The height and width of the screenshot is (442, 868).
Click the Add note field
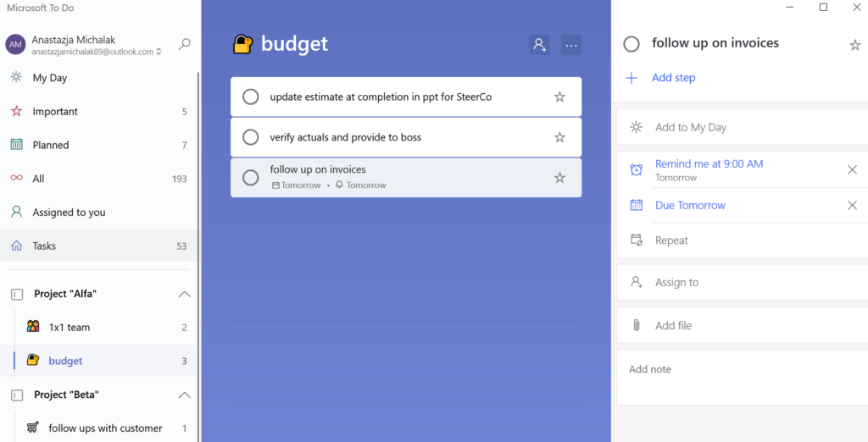point(743,378)
